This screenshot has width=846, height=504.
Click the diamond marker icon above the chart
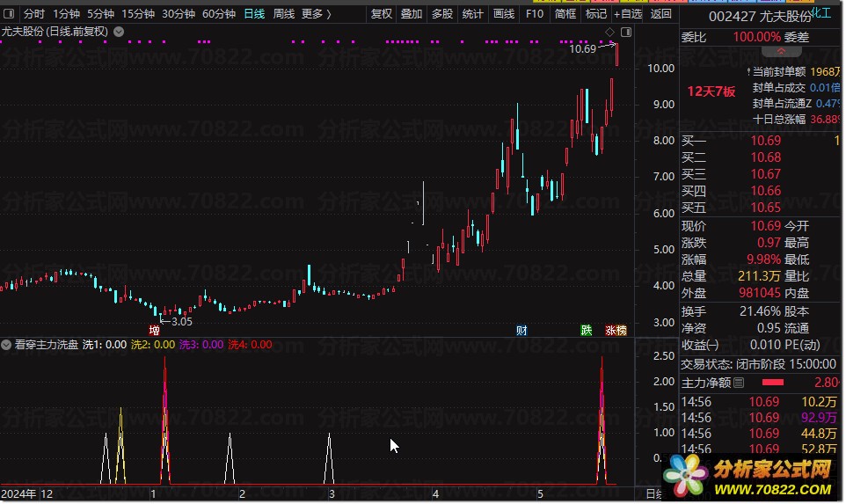[609, 33]
